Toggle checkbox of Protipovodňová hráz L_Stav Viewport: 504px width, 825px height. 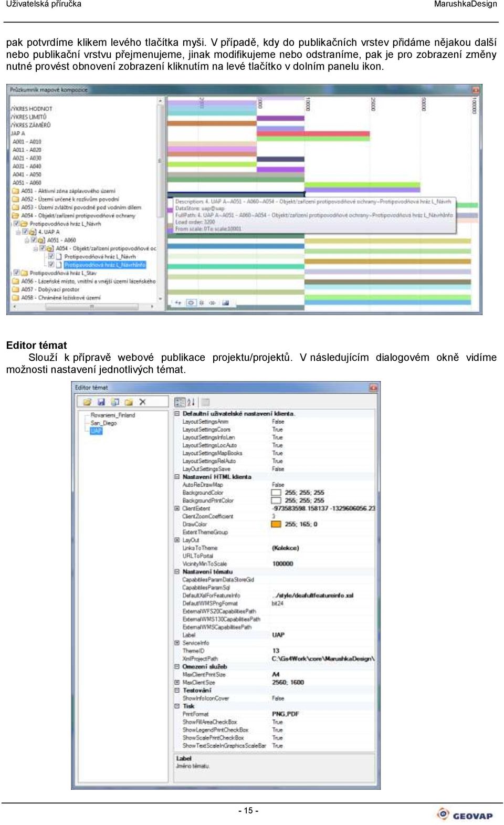click(x=16, y=273)
